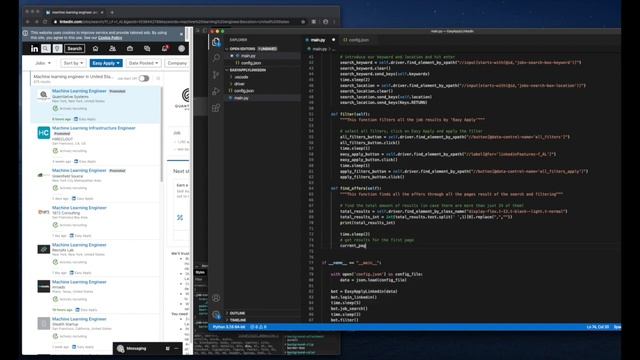Open the Sort by dropdown

pos(73,63)
